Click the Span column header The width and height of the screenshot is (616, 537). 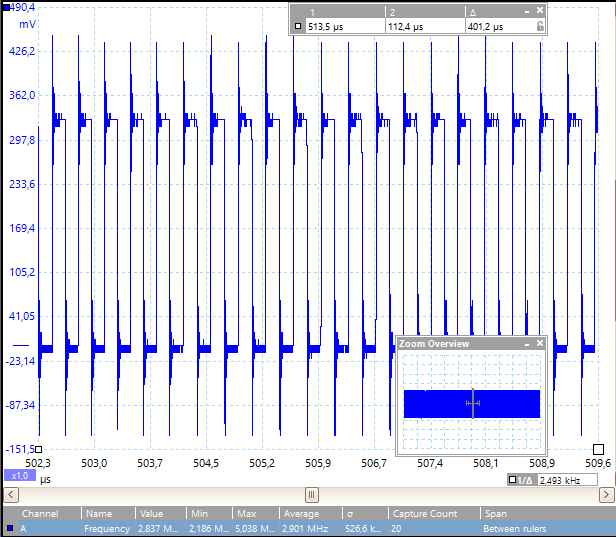(x=494, y=513)
